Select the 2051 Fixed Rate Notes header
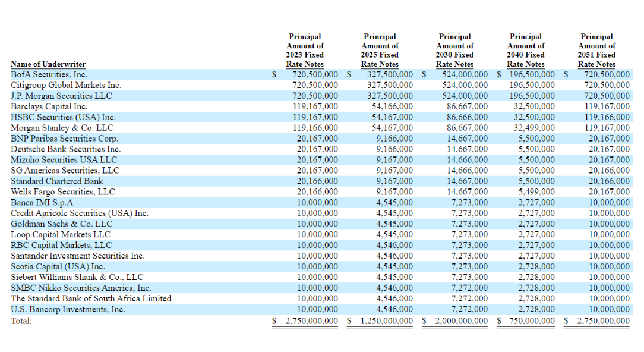 pyautogui.click(x=596, y=51)
